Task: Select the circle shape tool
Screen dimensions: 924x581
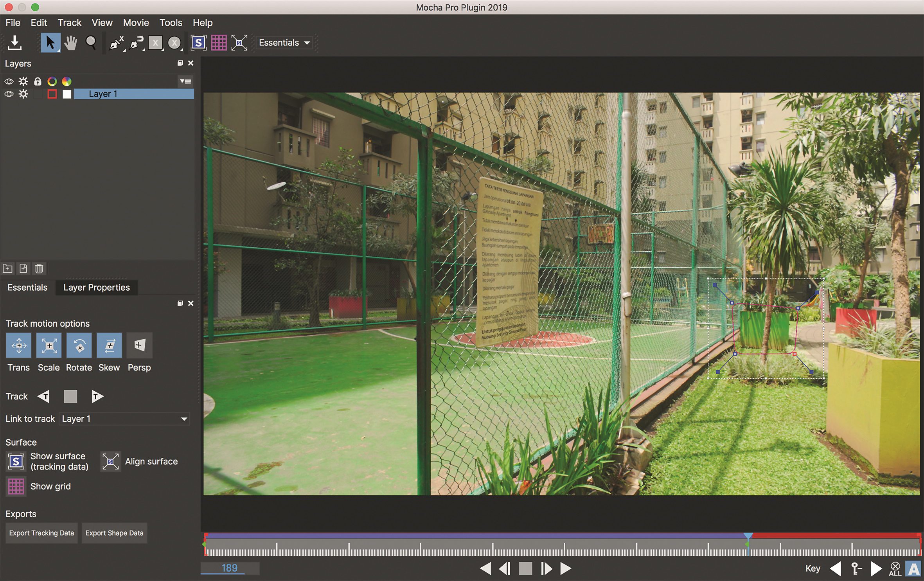Action: [x=175, y=43]
